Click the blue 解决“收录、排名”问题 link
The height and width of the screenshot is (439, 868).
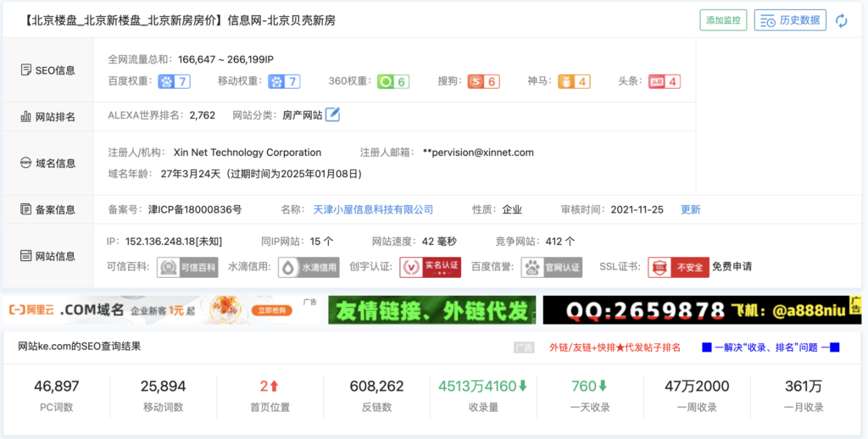[x=771, y=347]
